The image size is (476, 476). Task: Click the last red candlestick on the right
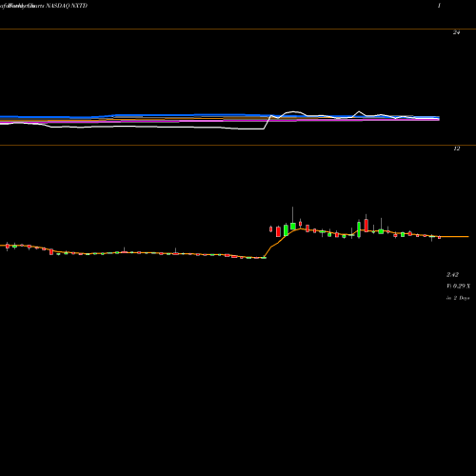pyautogui.click(x=440, y=237)
